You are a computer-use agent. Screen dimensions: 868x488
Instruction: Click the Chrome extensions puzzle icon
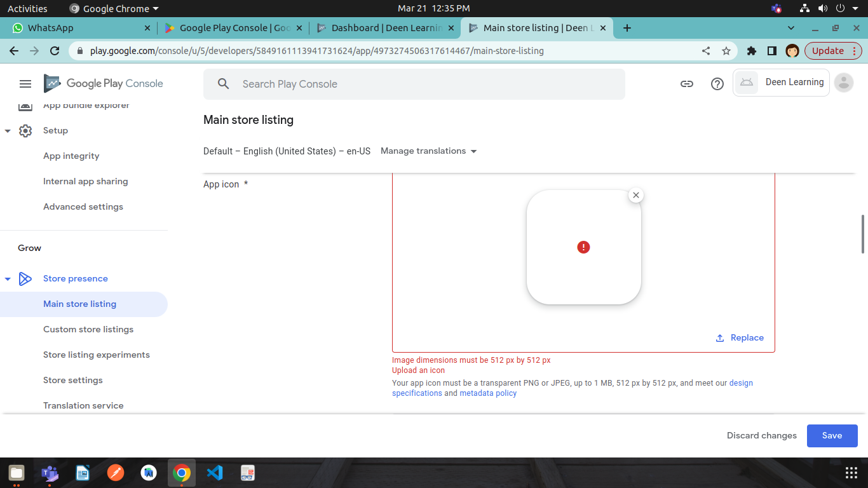752,51
